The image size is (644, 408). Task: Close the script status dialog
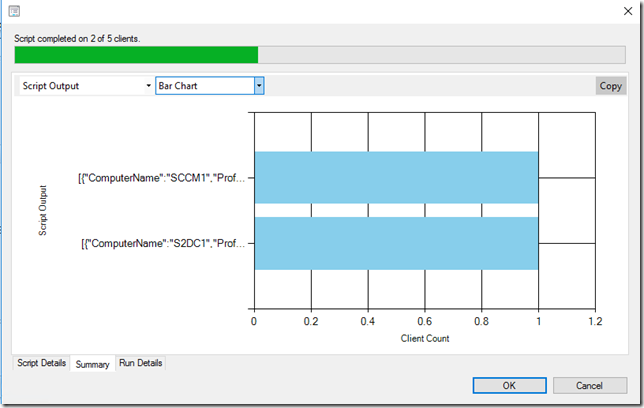point(628,11)
